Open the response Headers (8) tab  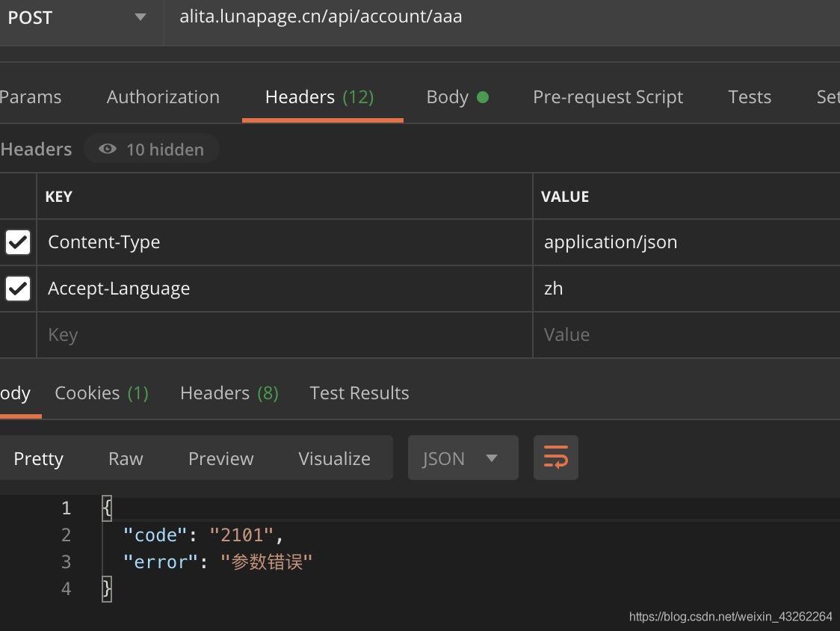pos(229,393)
